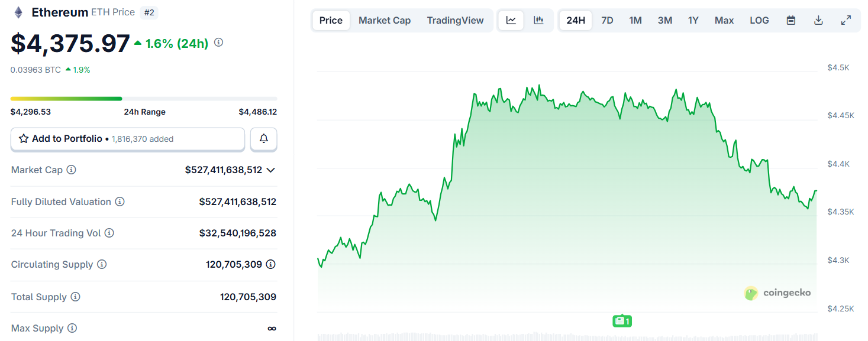Switch to the Market Cap chart tab
868x341 pixels.
385,20
